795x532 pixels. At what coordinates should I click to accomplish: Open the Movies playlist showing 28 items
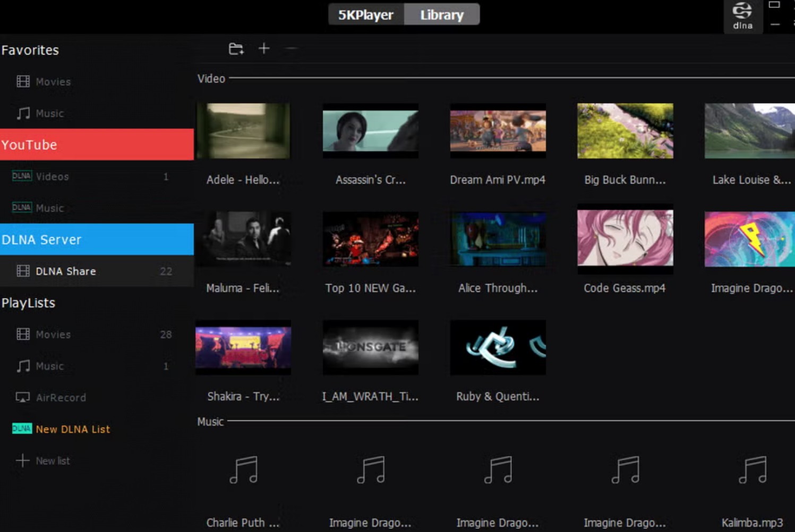pos(53,334)
